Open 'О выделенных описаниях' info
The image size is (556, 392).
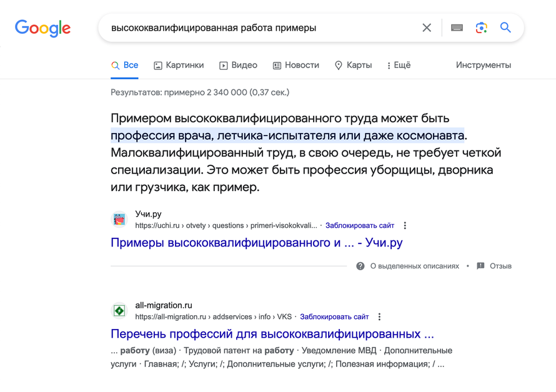pos(415,266)
